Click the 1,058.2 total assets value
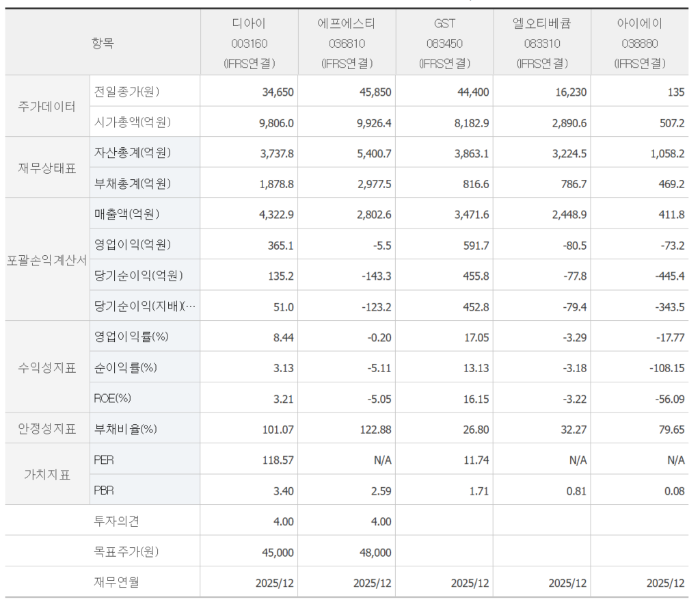Screen dimensions: 700x602 click(x=667, y=154)
